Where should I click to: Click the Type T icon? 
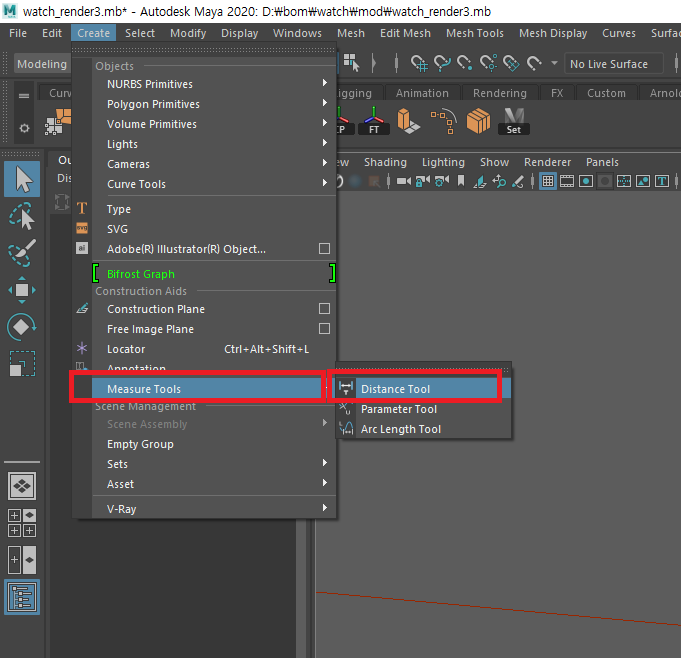[82, 208]
